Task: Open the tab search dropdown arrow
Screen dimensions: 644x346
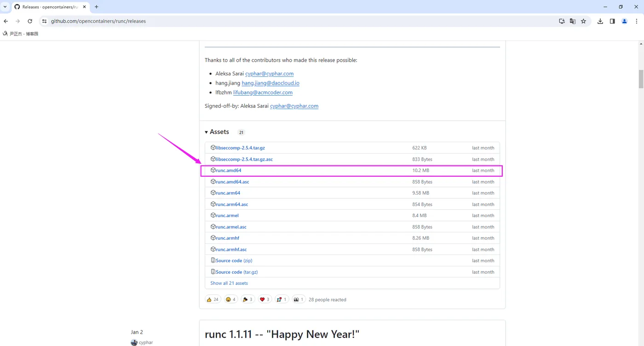Action: [5, 7]
